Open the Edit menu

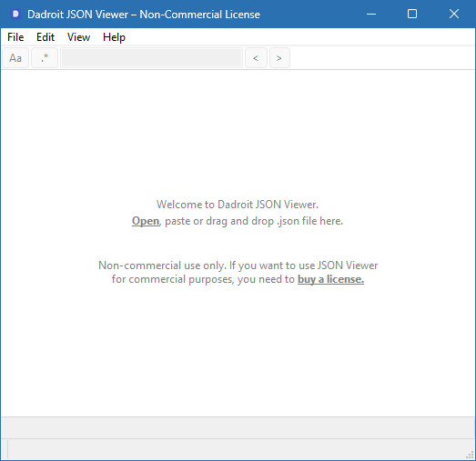pos(46,37)
